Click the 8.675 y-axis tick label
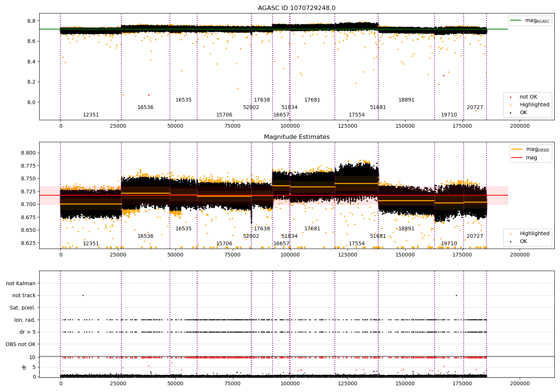 pyautogui.click(x=28, y=217)
